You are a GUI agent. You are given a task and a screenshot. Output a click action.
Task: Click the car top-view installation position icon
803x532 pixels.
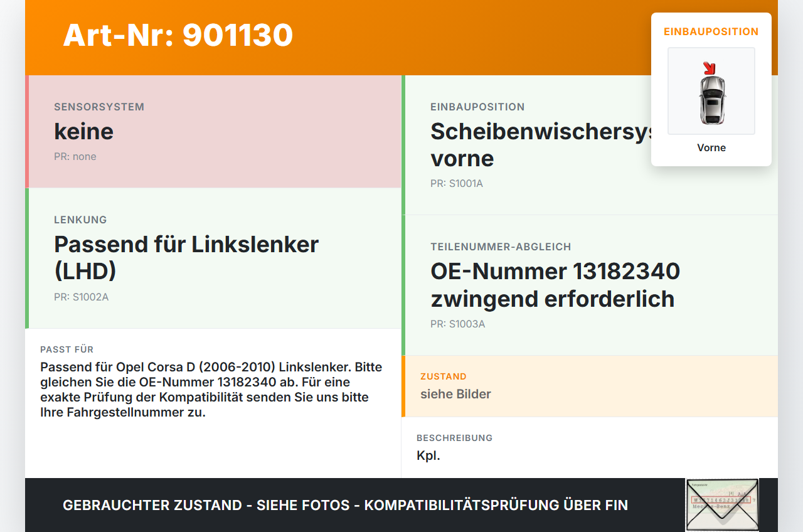711,91
